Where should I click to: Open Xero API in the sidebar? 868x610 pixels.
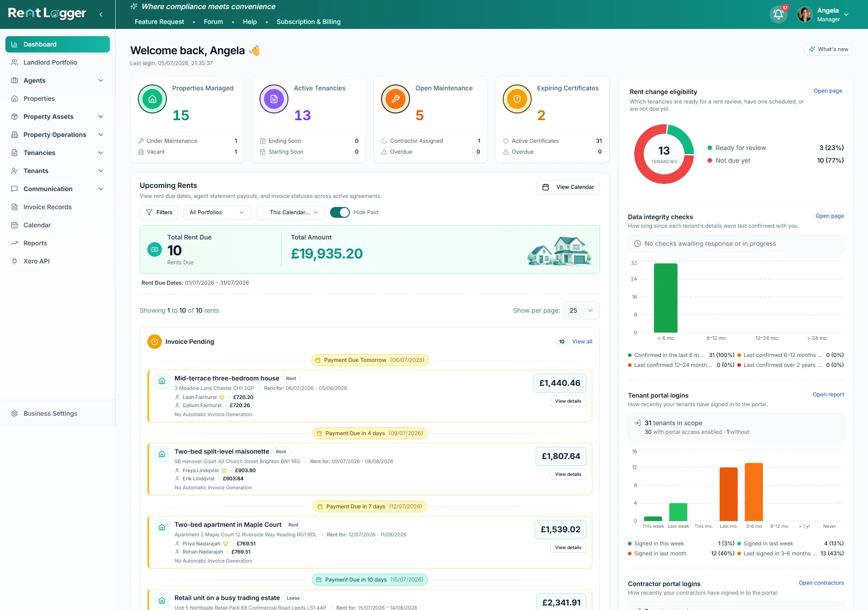(x=57, y=261)
